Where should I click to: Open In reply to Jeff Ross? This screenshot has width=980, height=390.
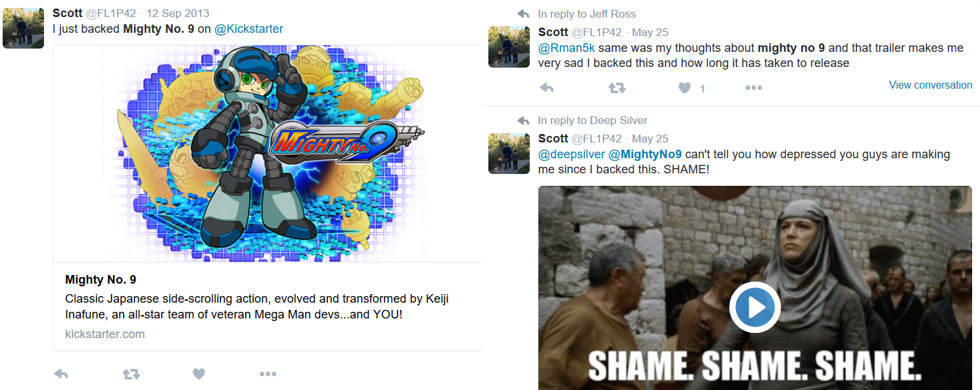pyautogui.click(x=586, y=14)
